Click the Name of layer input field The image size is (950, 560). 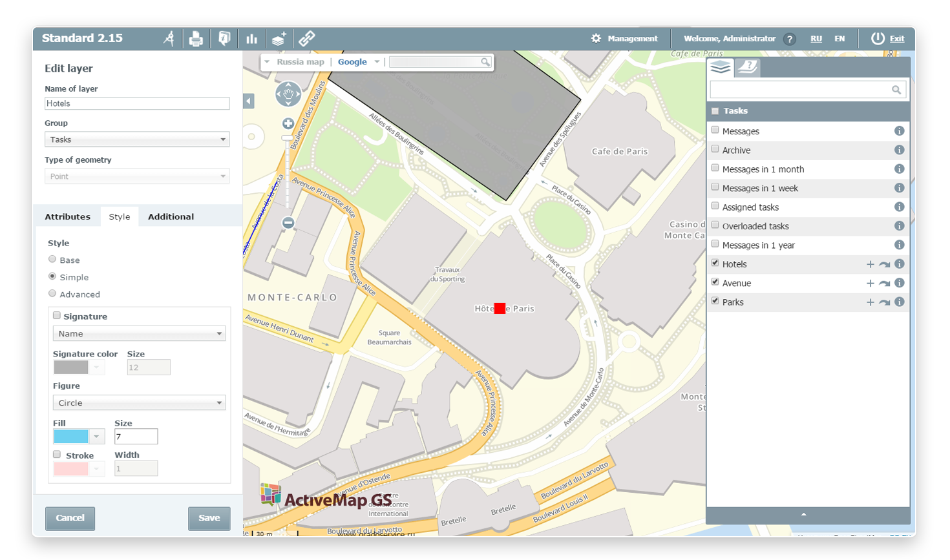[137, 103]
